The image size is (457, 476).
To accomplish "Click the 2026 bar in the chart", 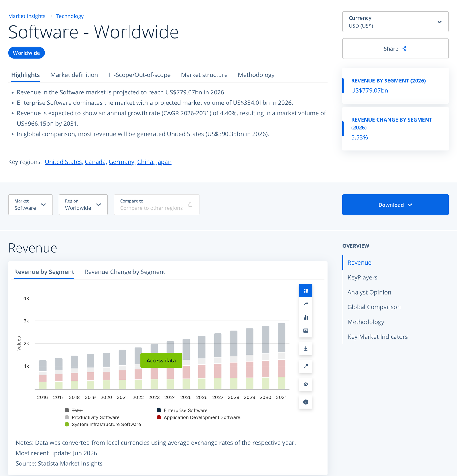I will pos(202,362).
